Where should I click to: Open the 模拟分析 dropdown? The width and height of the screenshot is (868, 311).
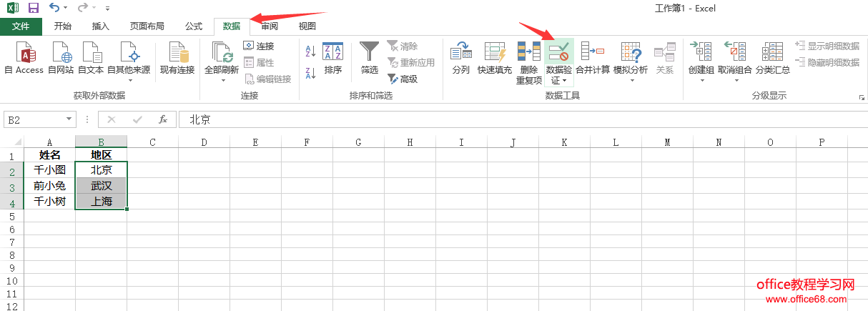click(x=631, y=61)
